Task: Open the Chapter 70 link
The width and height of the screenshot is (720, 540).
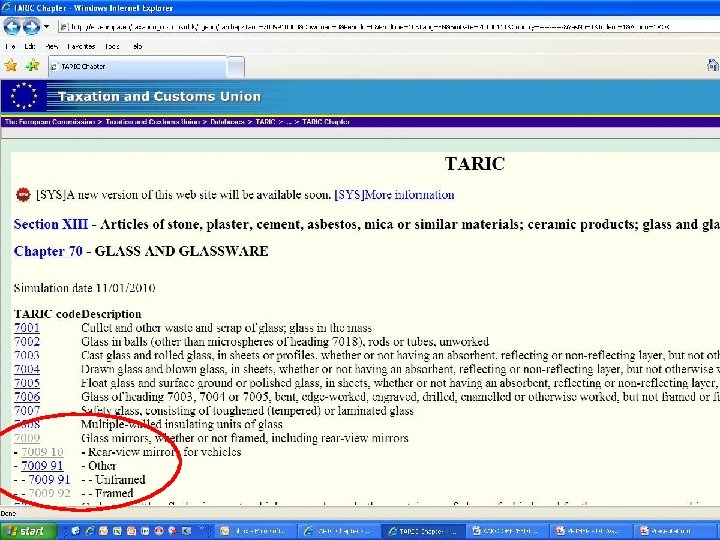Action: coord(48,251)
